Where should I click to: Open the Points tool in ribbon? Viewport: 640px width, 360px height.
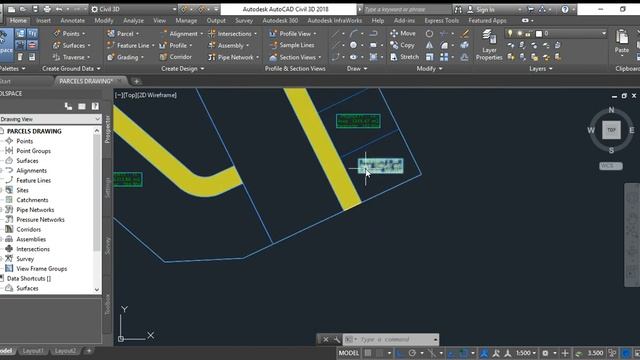(x=69, y=33)
